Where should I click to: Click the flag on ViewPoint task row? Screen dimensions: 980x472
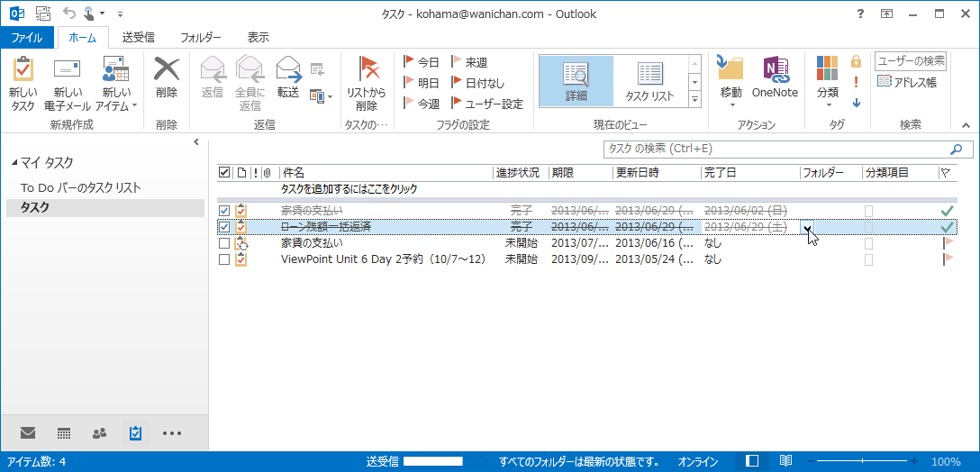948,259
